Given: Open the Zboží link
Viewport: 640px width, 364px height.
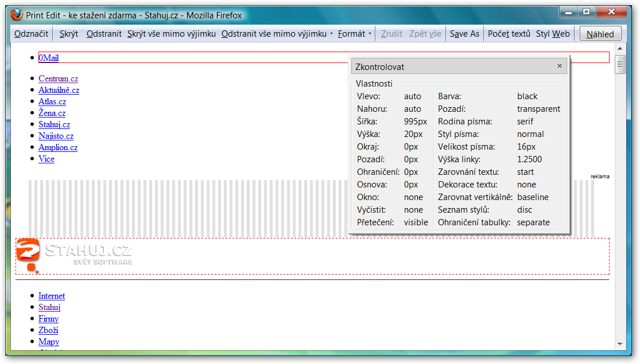Looking at the screenshot, I should [48, 330].
